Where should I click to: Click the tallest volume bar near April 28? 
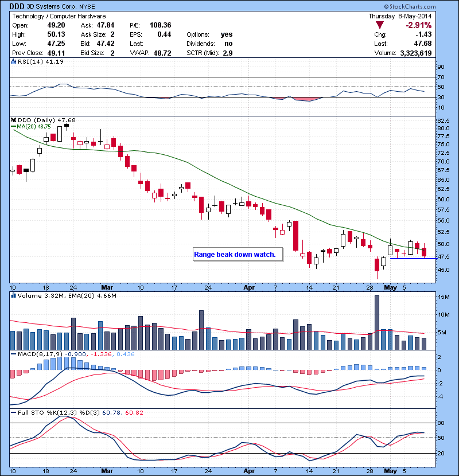pos(377,323)
